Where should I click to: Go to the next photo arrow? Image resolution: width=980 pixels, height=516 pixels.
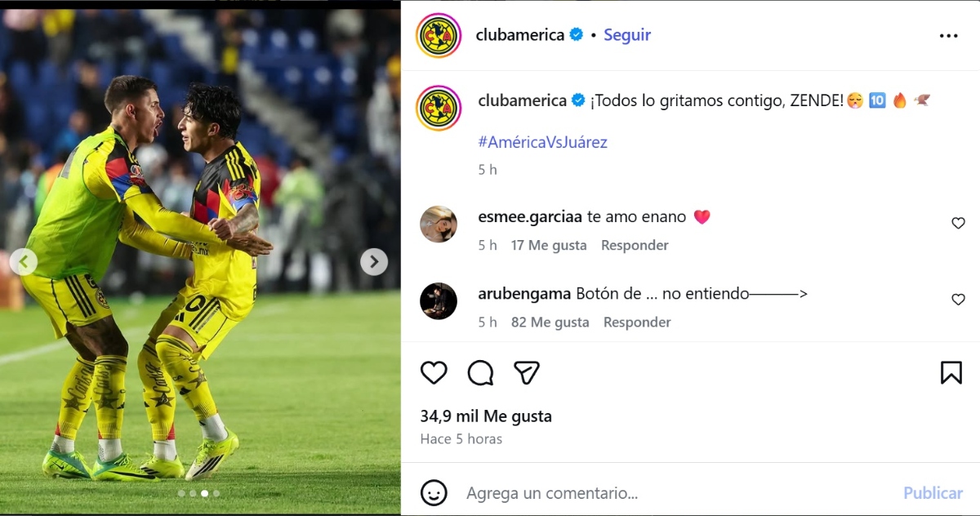click(374, 261)
